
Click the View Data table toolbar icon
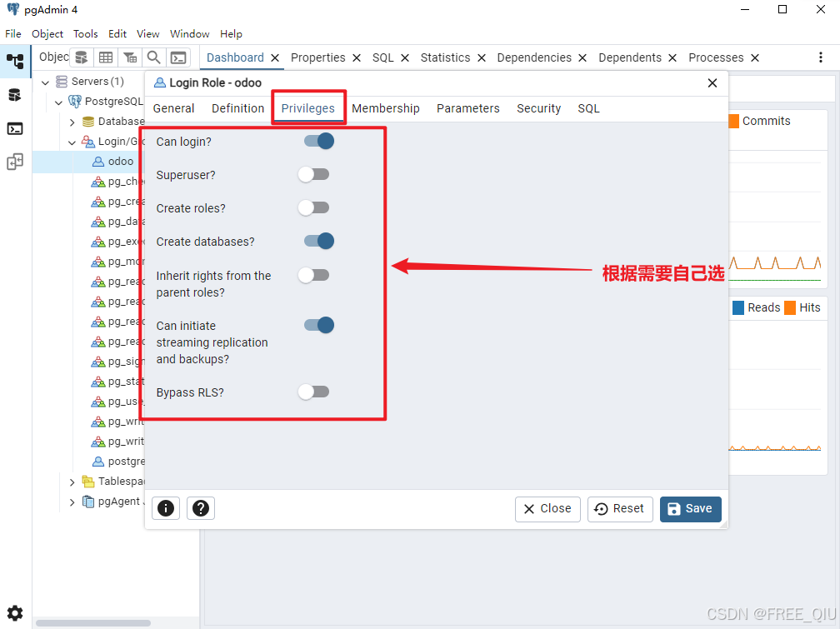click(106, 57)
